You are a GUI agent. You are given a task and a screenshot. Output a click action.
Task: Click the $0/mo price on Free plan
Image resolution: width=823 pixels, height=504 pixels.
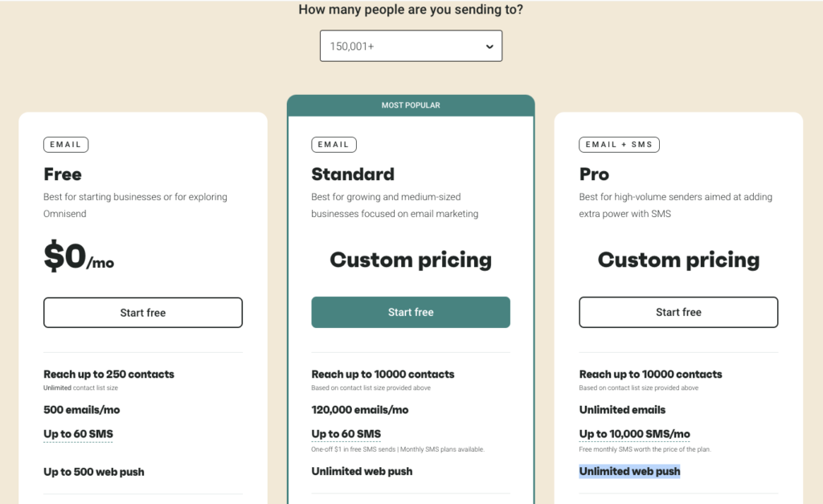click(79, 257)
